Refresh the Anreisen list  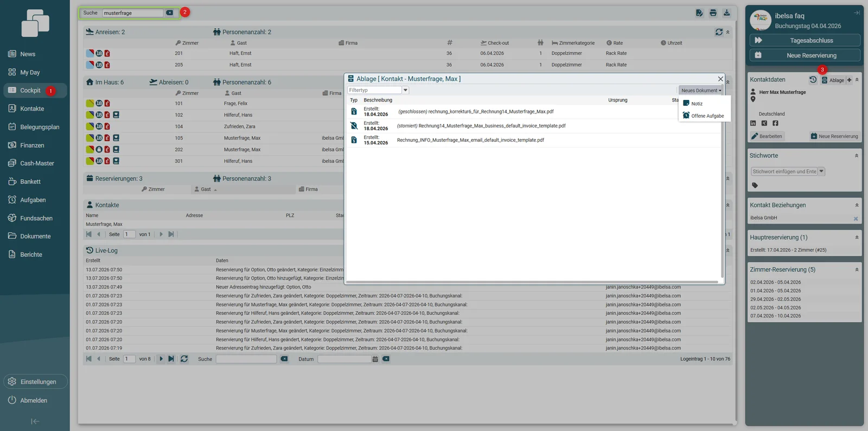tap(719, 32)
